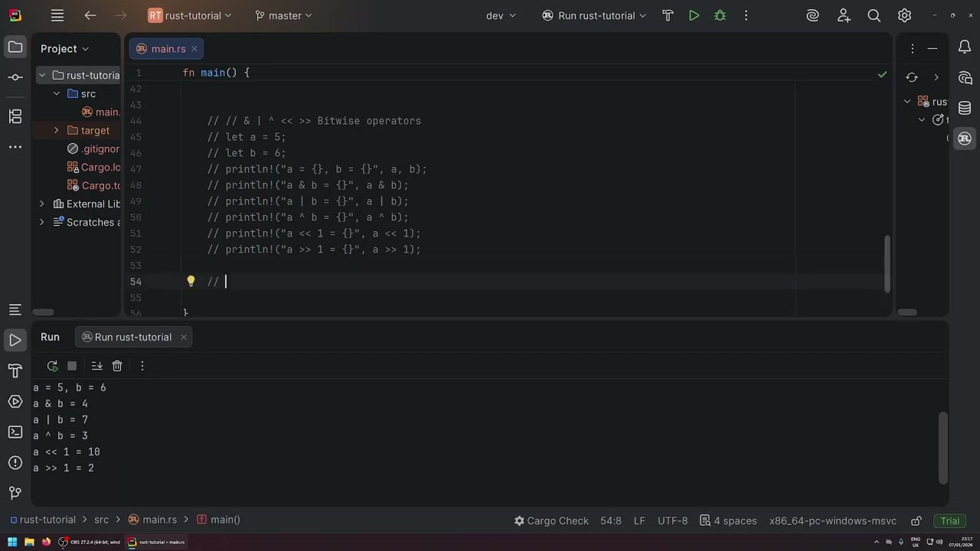The height and width of the screenshot is (551, 980).
Task: Click the Build project hammer icon in top toolbar
Action: 668,15
